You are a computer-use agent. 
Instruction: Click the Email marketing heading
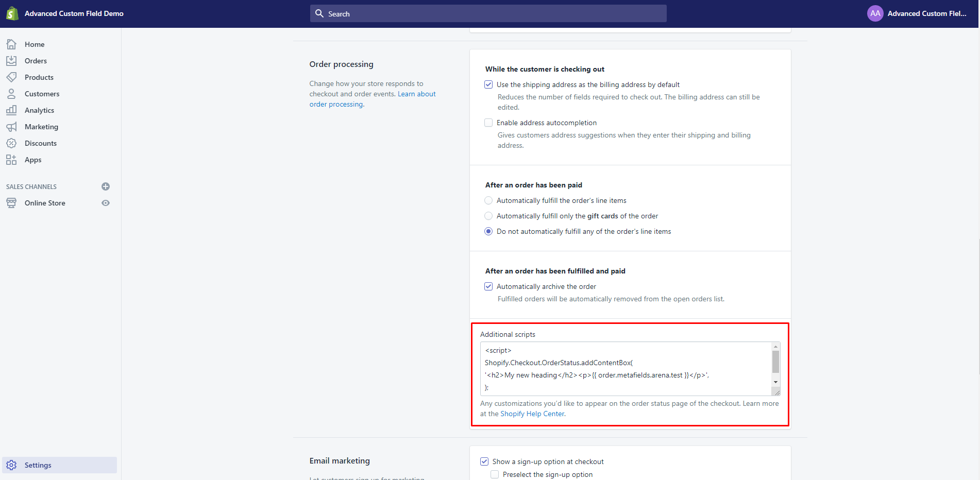click(340, 460)
